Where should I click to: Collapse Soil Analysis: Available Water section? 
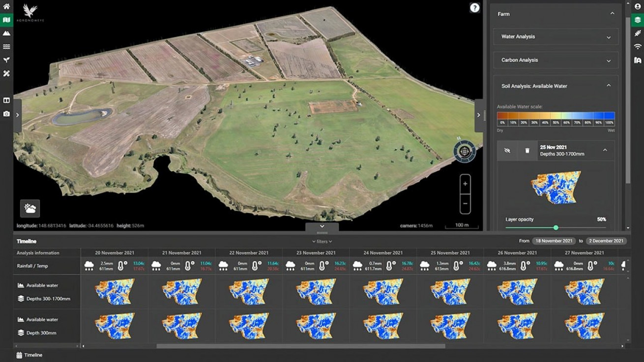[609, 86]
